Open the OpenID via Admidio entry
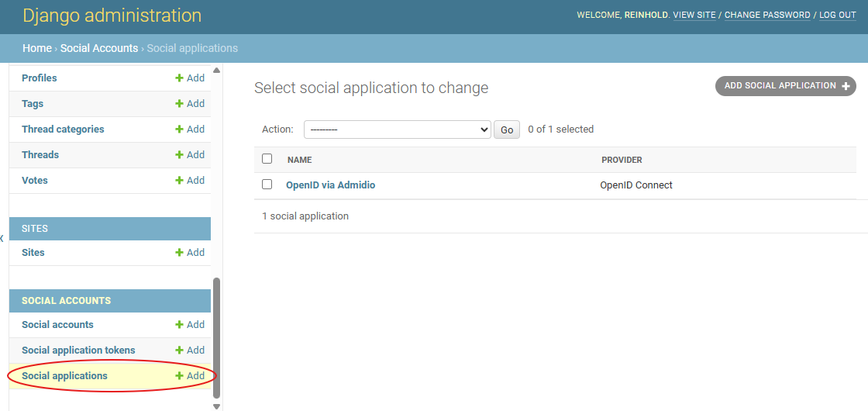 click(330, 185)
